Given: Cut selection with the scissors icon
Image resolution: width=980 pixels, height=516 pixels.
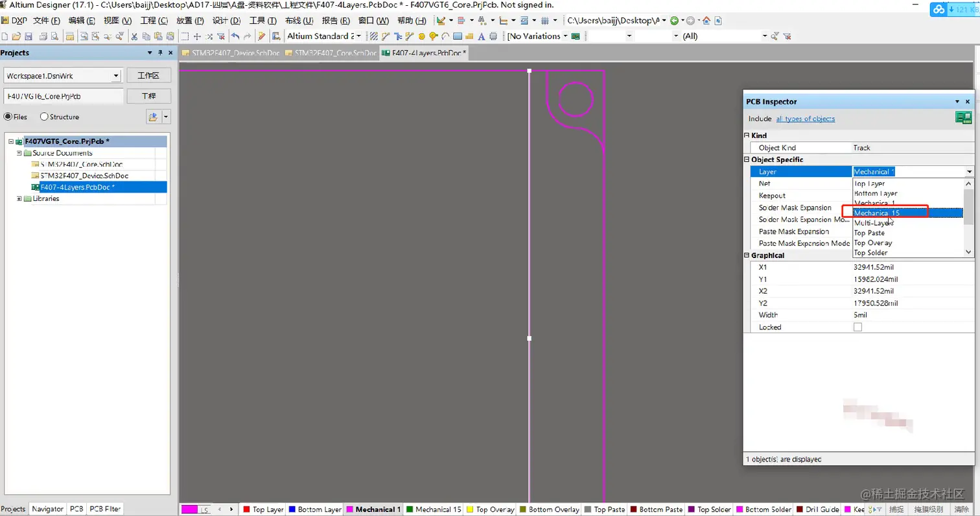Looking at the screenshot, I should 135,36.
